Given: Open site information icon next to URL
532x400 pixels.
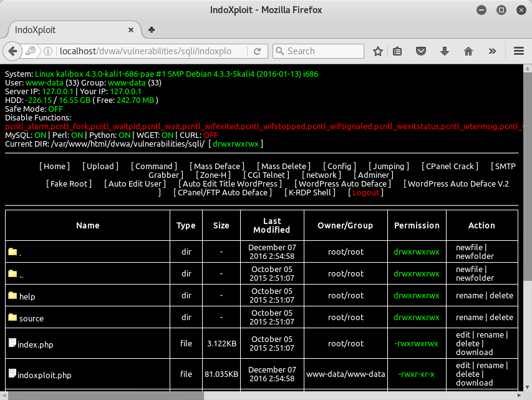Looking at the screenshot, I should (x=48, y=51).
